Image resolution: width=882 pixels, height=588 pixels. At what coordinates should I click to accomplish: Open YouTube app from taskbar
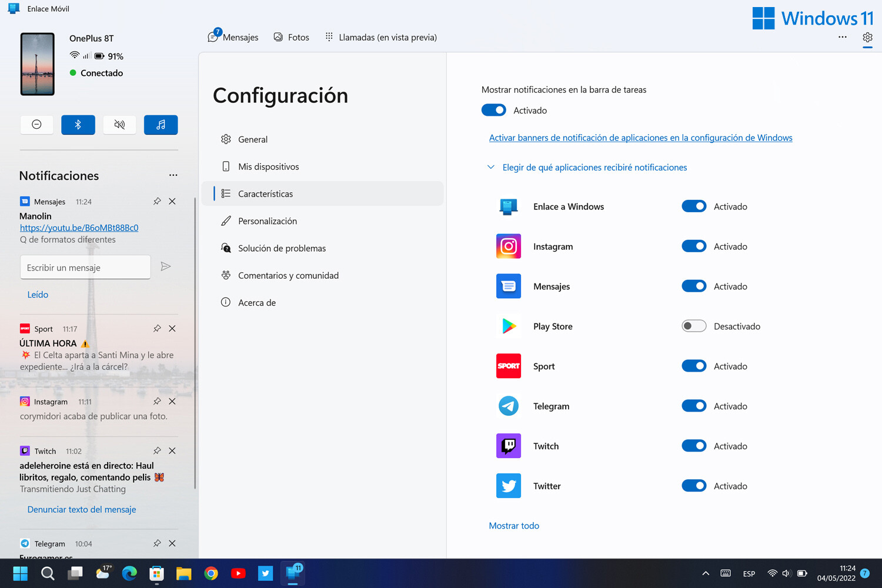[x=238, y=573]
